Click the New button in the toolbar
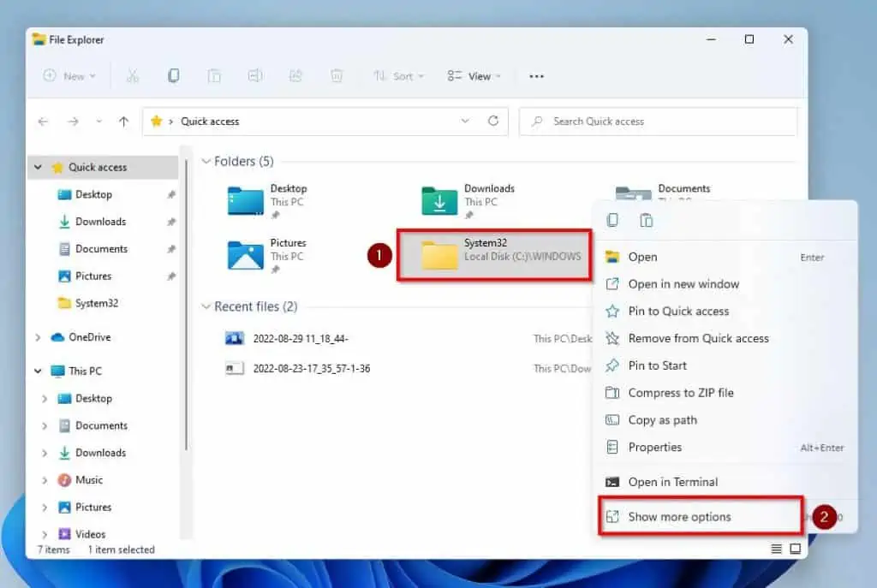877x588 pixels. [69, 76]
